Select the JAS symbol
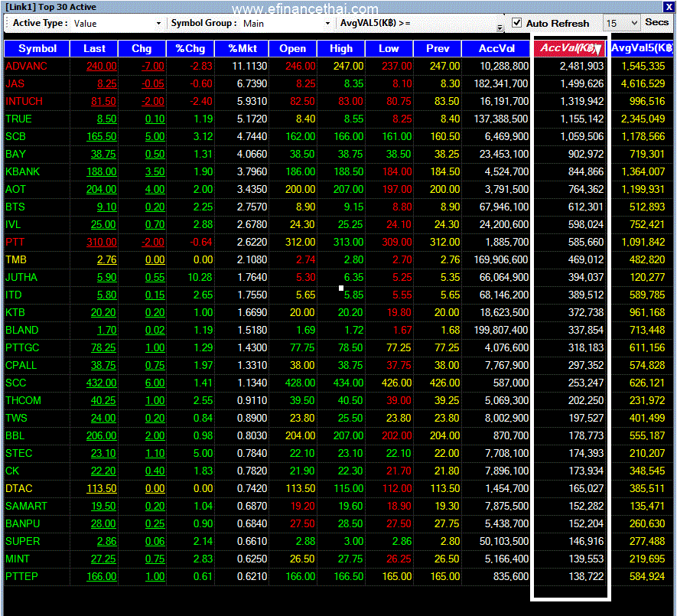 (x=15, y=84)
